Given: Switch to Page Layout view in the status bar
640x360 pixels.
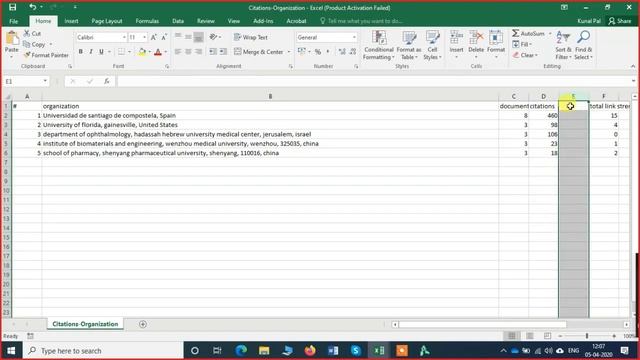Looking at the screenshot, I should click(529, 336).
